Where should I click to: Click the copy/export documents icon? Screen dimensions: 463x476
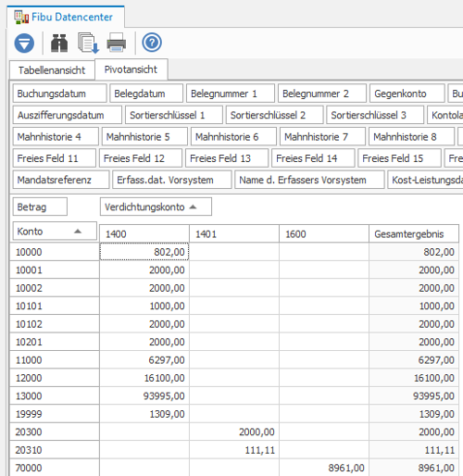88,43
